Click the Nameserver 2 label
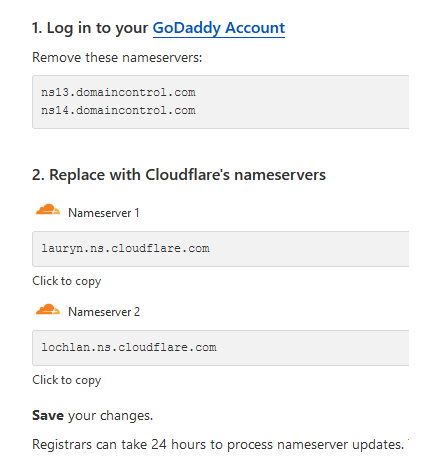Viewport: 439px width, 467px height. click(x=104, y=312)
